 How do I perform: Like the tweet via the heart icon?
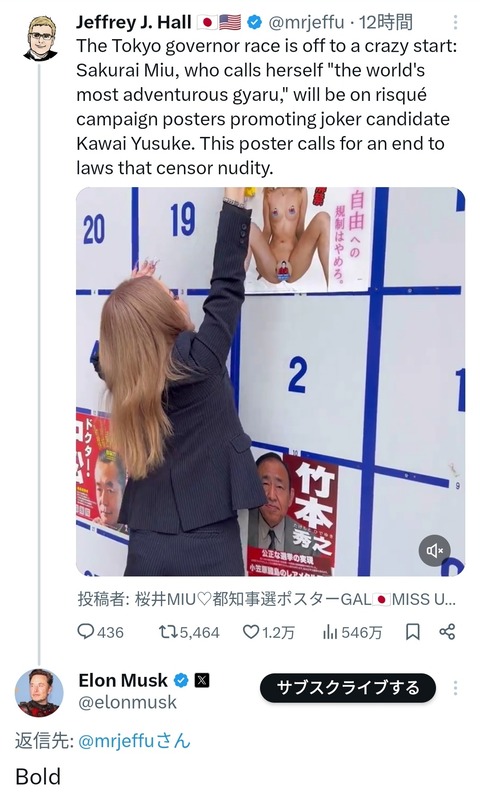pos(250,632)
